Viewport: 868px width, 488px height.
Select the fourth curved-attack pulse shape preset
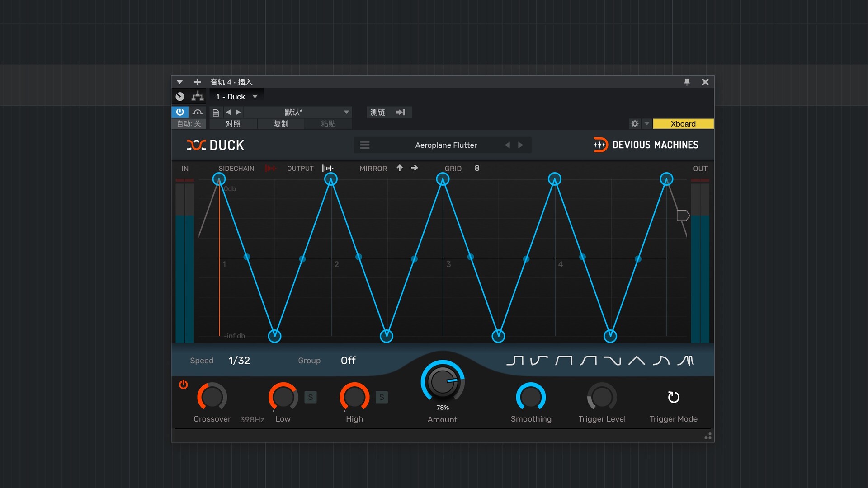point(588,361)
